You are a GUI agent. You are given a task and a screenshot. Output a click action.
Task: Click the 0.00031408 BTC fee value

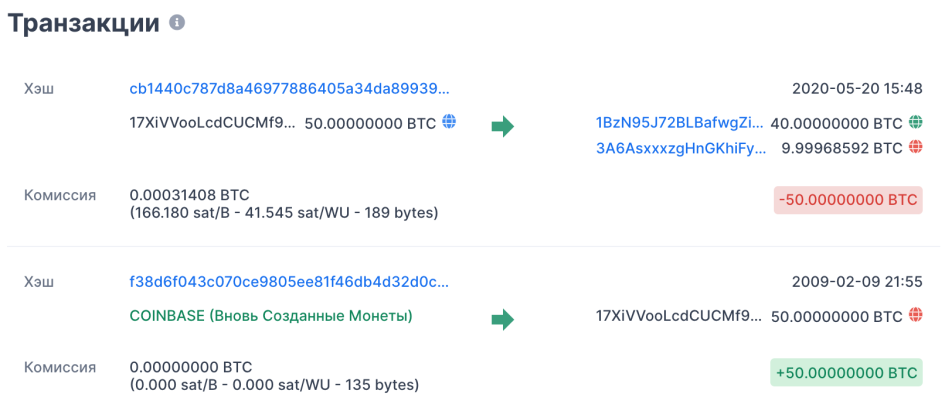click(190, 195)
